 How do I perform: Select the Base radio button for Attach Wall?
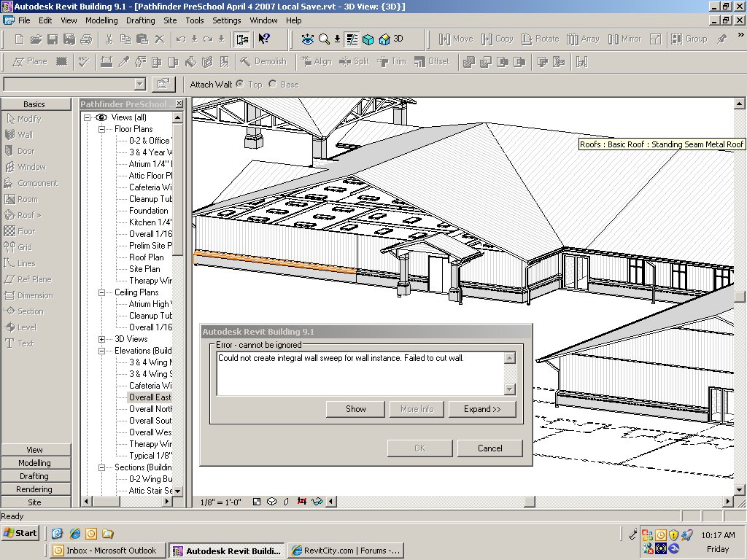coord(273,85)
